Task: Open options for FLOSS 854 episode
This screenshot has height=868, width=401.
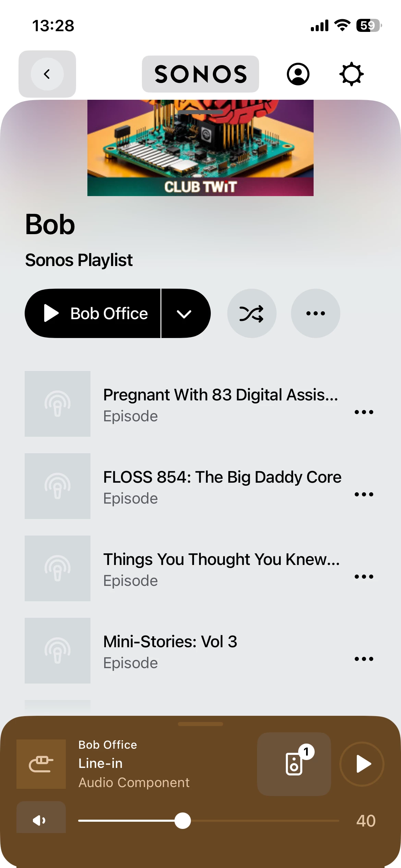Action: coord(364,494)
